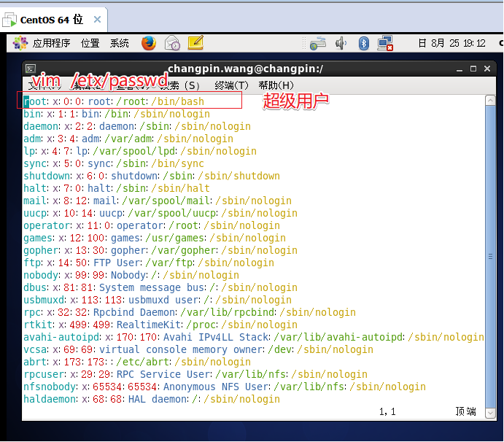The image size is (504, 442).
Task: Close the terminal window
Action: click(487, 69)
